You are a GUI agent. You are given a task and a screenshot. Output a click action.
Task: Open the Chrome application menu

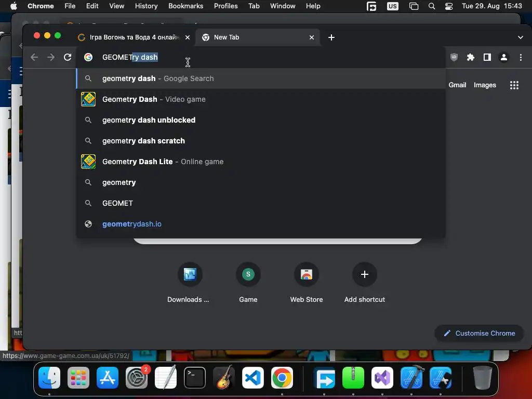(41, 6)
